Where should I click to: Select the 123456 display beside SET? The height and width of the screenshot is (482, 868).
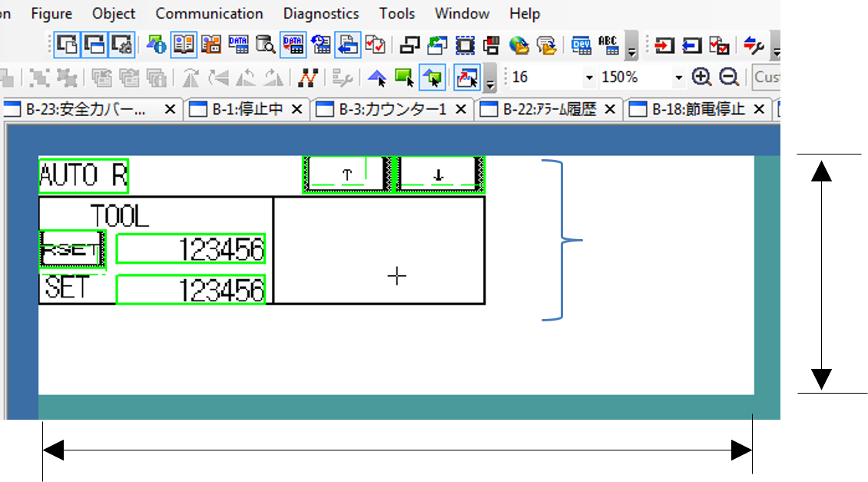[190, 289]
